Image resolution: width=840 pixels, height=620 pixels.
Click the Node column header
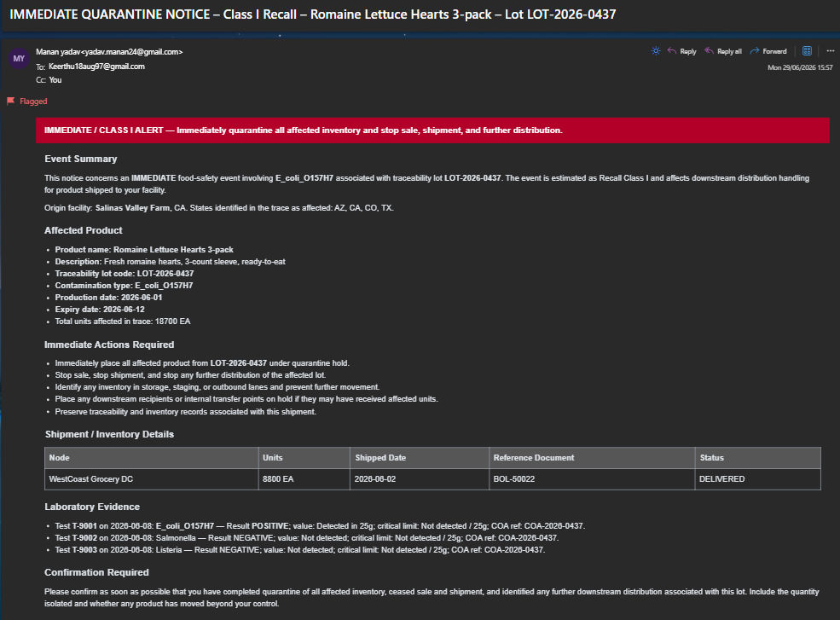click(152, 458)
